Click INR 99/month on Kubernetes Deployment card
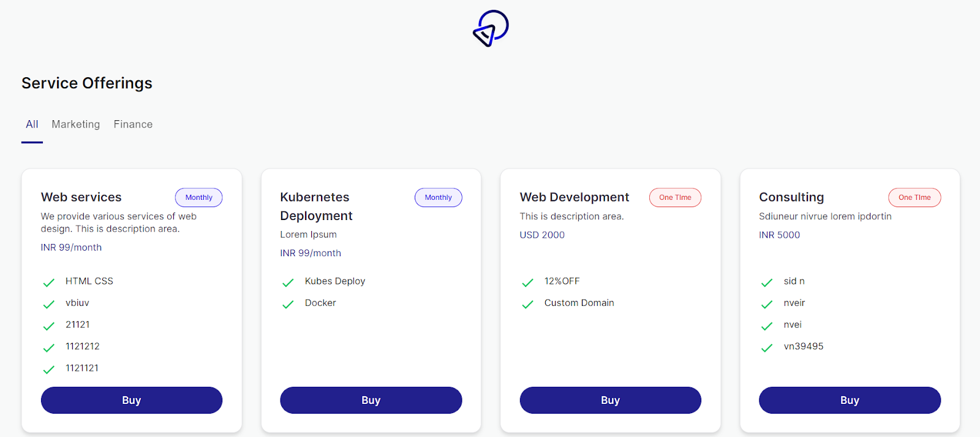 click(x=311, y=253)
